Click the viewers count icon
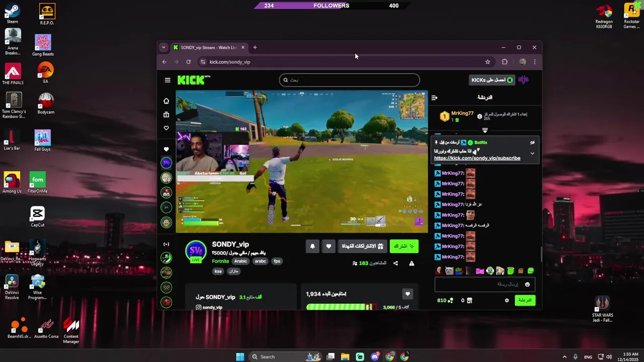This screenshot has width=644, height=362. (355, 263)
